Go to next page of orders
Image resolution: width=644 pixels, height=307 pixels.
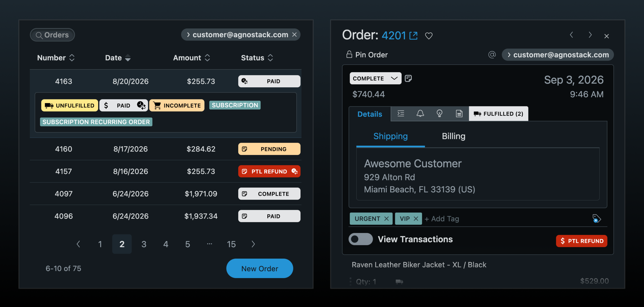(x=253, y=244)
